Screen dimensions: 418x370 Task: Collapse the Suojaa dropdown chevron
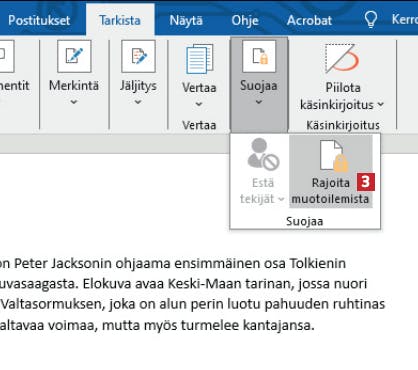coord(259,102)
